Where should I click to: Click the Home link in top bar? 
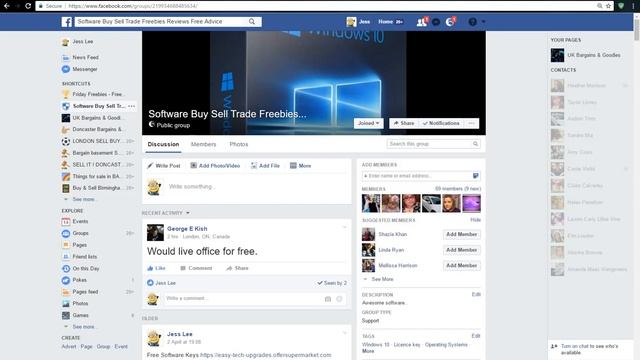[x=385, y=22]
